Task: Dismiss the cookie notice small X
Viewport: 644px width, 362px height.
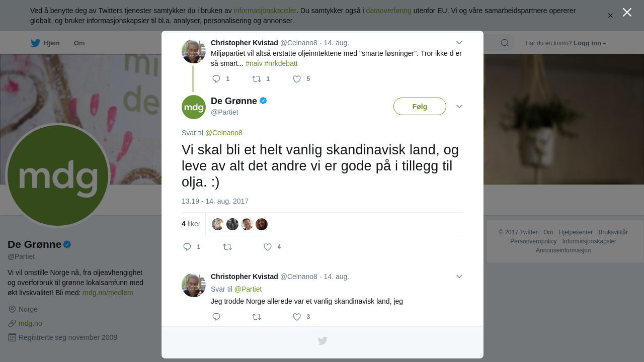Action: (x=610, y=16)
